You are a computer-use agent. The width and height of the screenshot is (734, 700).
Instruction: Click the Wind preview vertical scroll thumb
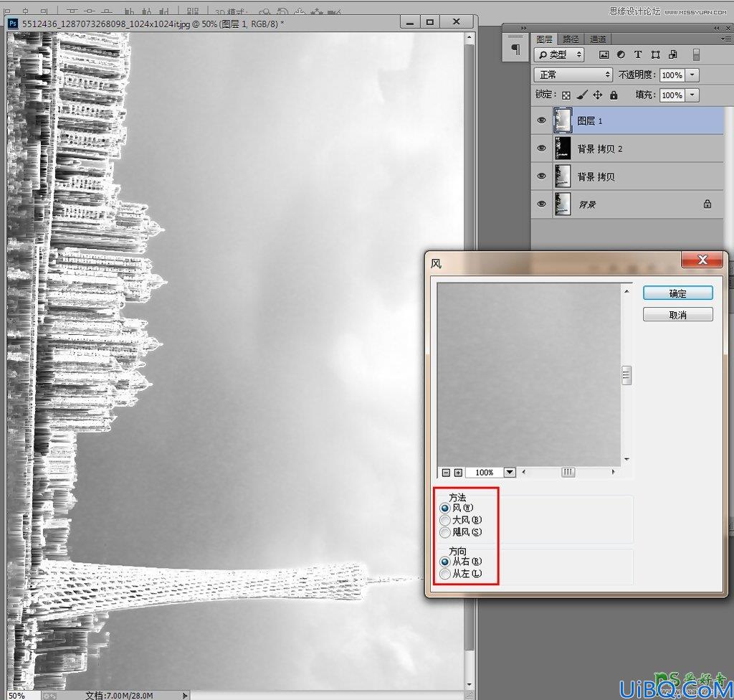[626, 375]
